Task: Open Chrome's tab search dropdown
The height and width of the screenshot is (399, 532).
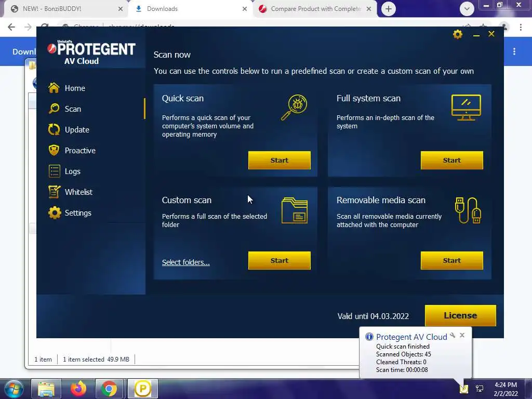Action: (467, 9)
